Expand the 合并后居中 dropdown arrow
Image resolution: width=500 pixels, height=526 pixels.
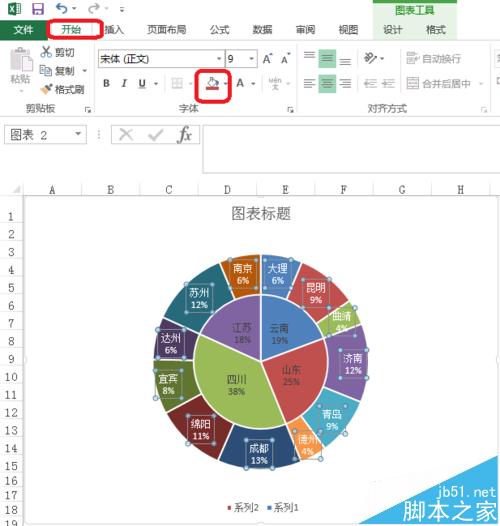pos(481,84)
